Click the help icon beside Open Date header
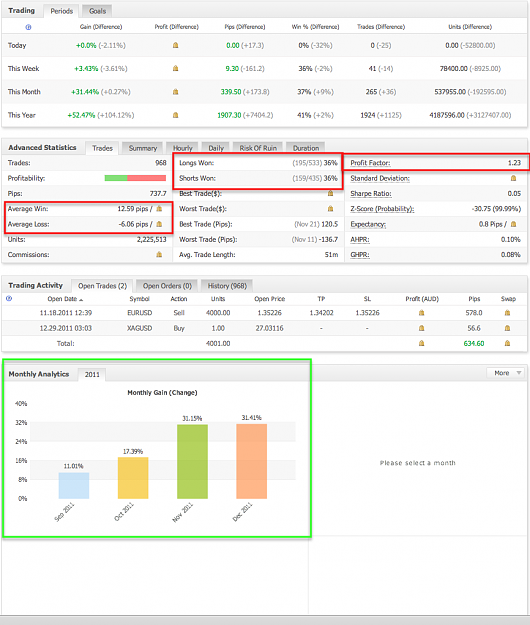The height and width of the screenshot is (625, 530). pos(9,298)
